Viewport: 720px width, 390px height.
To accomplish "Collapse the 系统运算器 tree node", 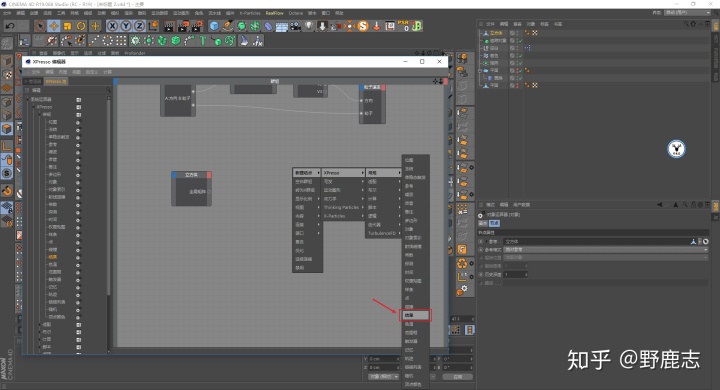I will pyautogui.click(x=27, y=99).
